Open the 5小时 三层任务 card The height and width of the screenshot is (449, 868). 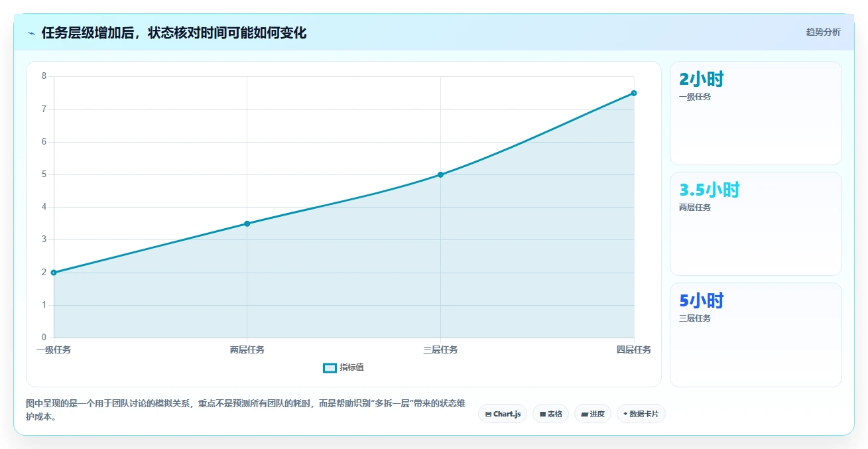756,335
